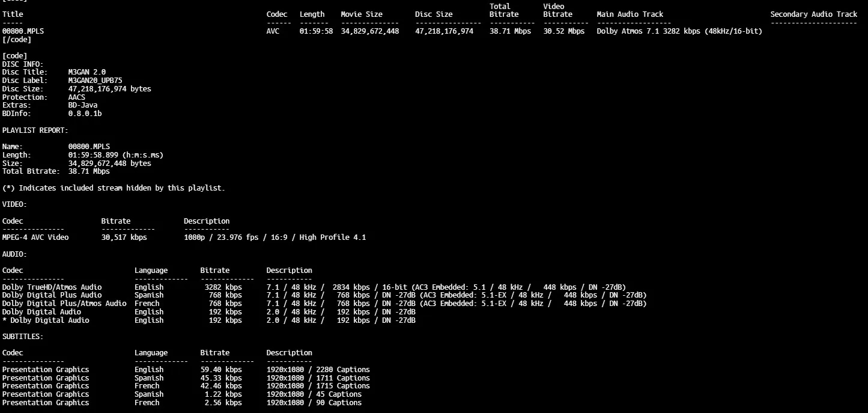
Task: Select the asterisk-marked hidden Dolby Digital Audio track
Action: (46, 320)
